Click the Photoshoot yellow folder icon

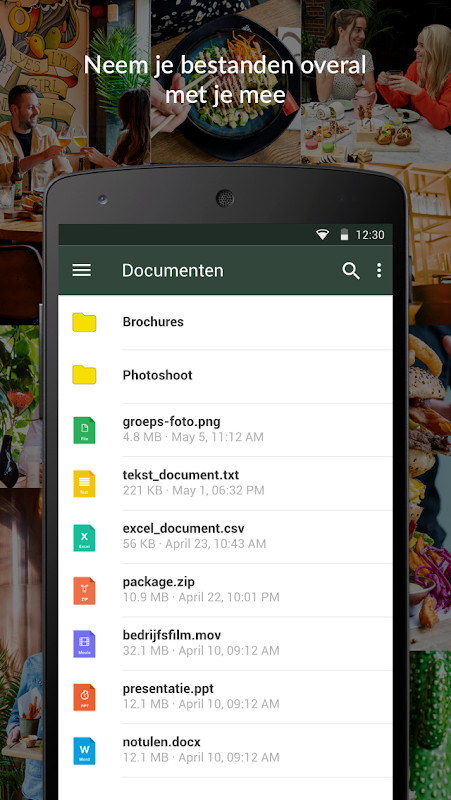84,375
